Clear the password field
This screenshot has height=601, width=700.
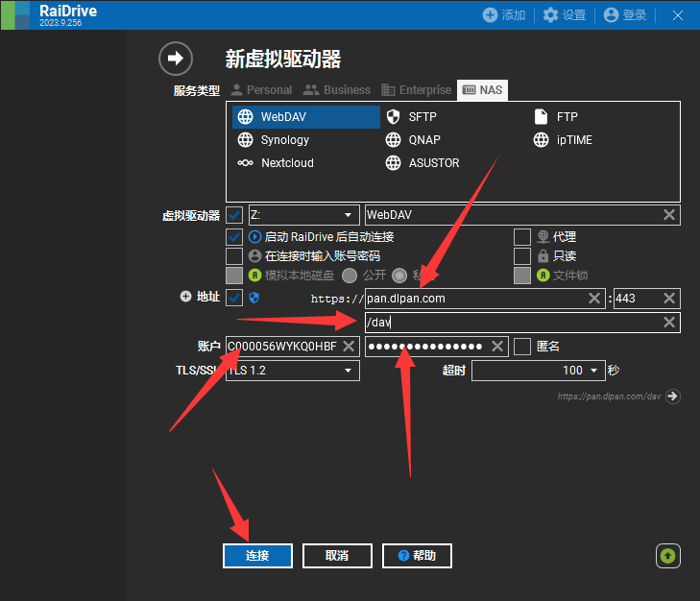pyautogui.click(x=497, y=346)
